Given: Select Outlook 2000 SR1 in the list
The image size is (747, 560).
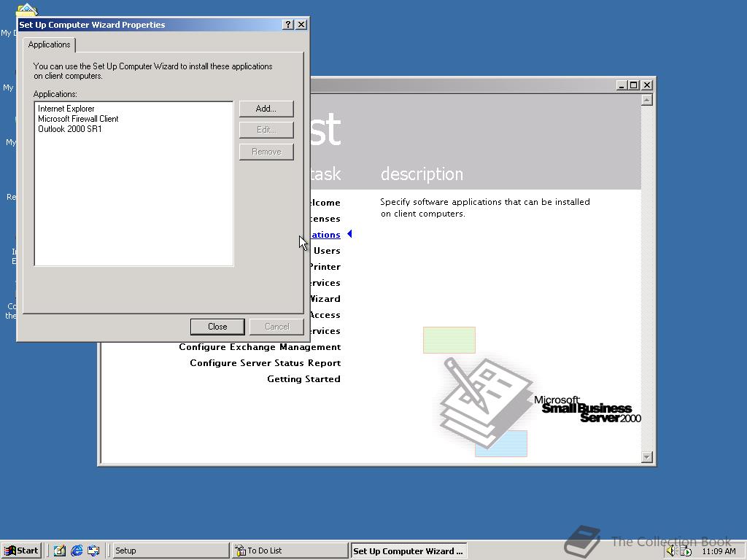Looking at the screenshot, I should (x=70, y=128).
